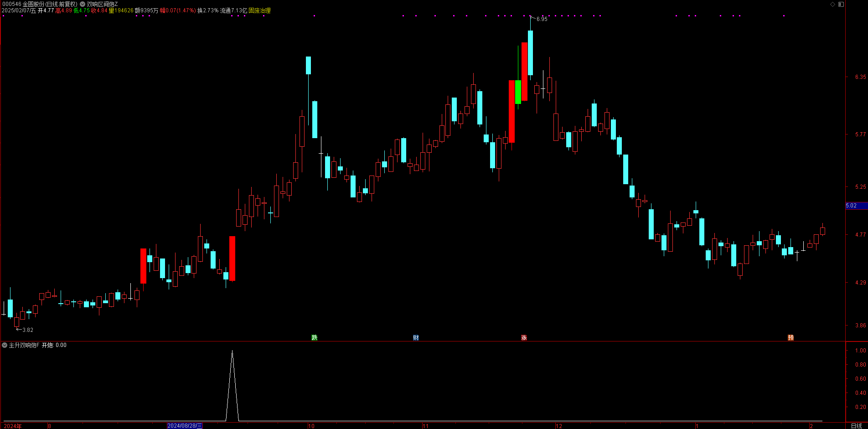Click the 6.95 high price annotation

tap(542, 19)
